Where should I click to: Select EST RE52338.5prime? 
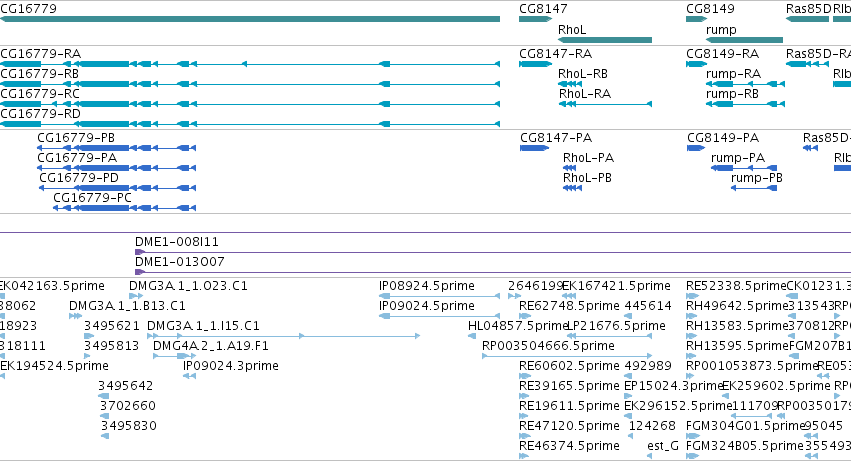coord(693,296)
